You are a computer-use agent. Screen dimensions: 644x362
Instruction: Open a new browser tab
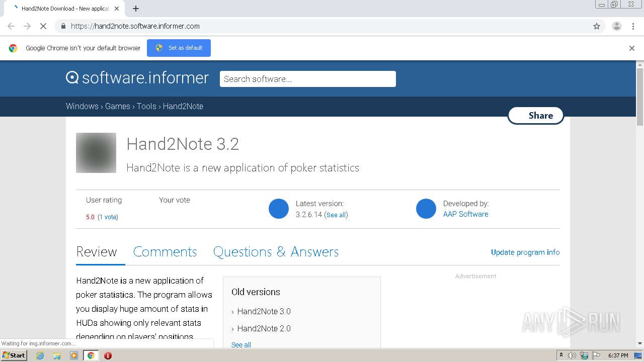[x=136, y=9]
